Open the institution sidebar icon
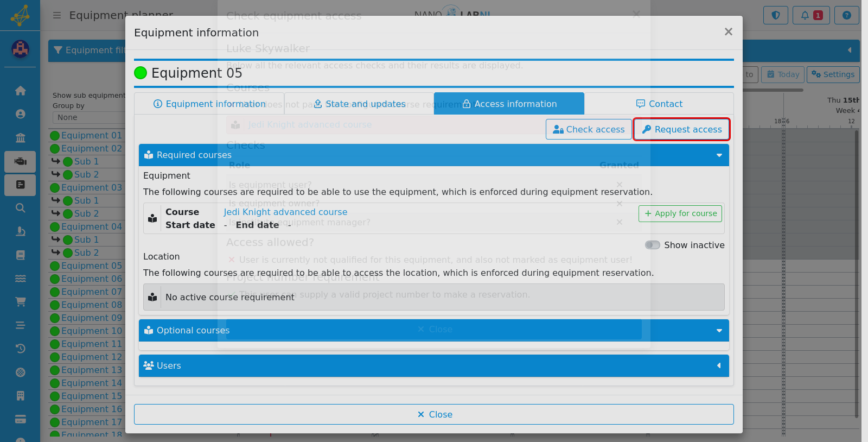 20,138
